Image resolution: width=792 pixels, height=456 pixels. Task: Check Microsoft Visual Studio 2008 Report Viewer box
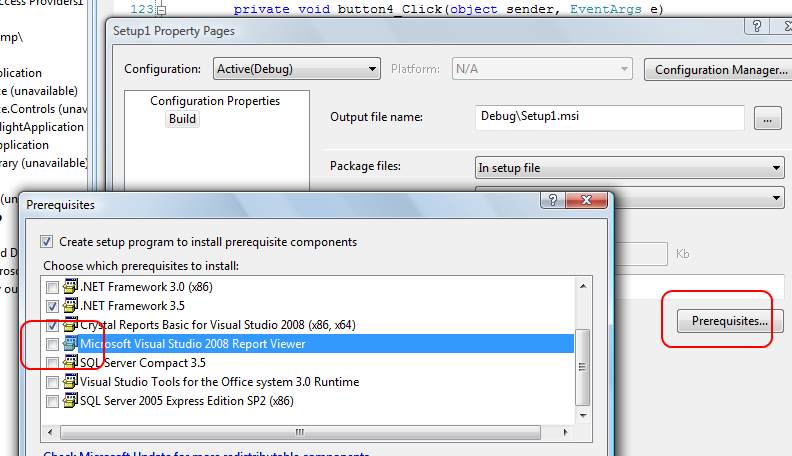(52, 344)
